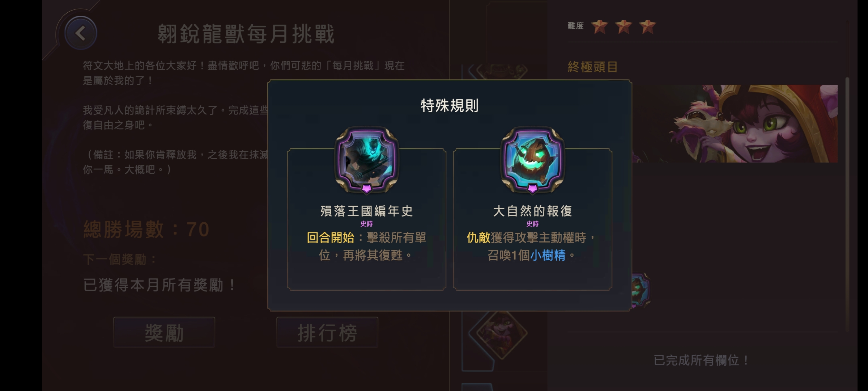Tap the purple gem under 大自然的報復 icon
Image resolution: width=868 pixels, height=391 pixels.
(x=532, y=189)
